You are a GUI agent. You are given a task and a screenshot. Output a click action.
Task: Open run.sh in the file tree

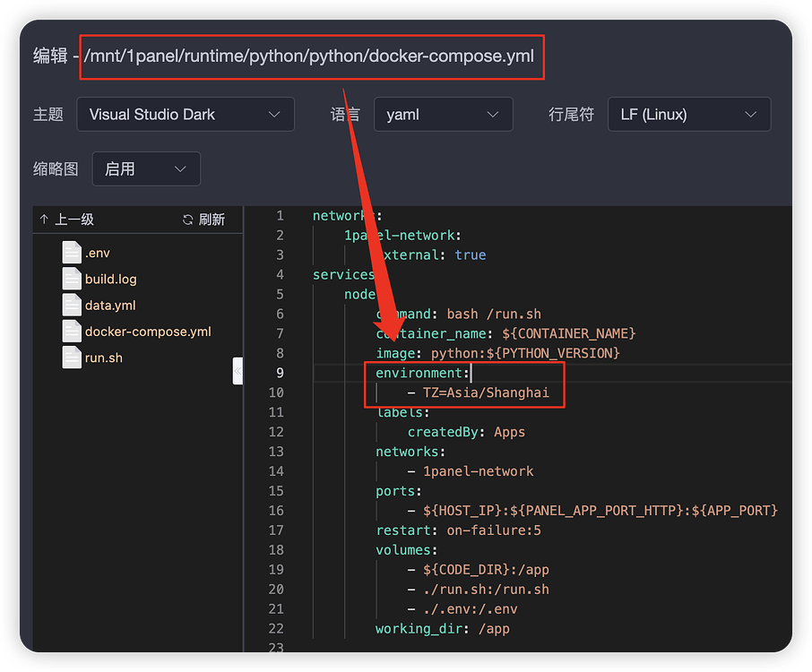click(x=104, y=358)
